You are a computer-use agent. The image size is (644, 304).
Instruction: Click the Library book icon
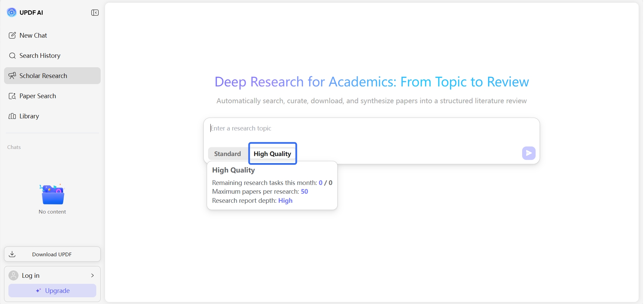(12, 116)
